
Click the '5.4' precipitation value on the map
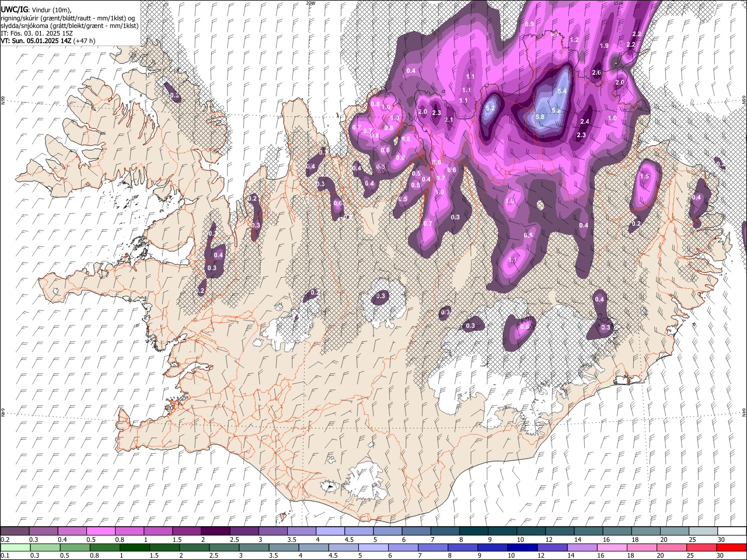tap(562, 92)
